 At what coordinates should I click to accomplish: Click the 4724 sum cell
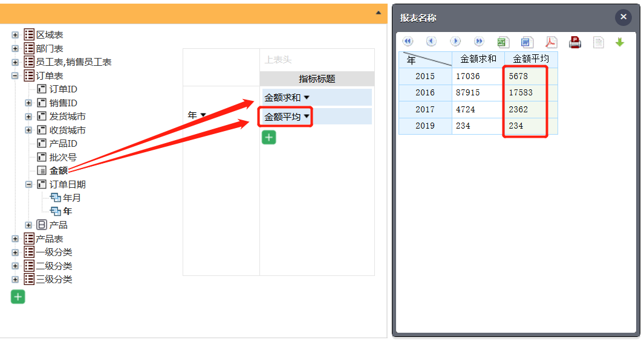[478, 109]
